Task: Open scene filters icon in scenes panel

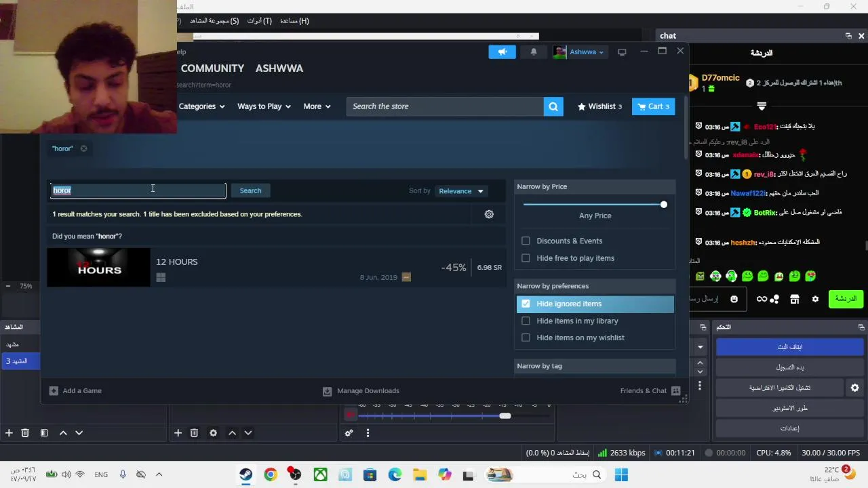Action: tap(44, 433)
